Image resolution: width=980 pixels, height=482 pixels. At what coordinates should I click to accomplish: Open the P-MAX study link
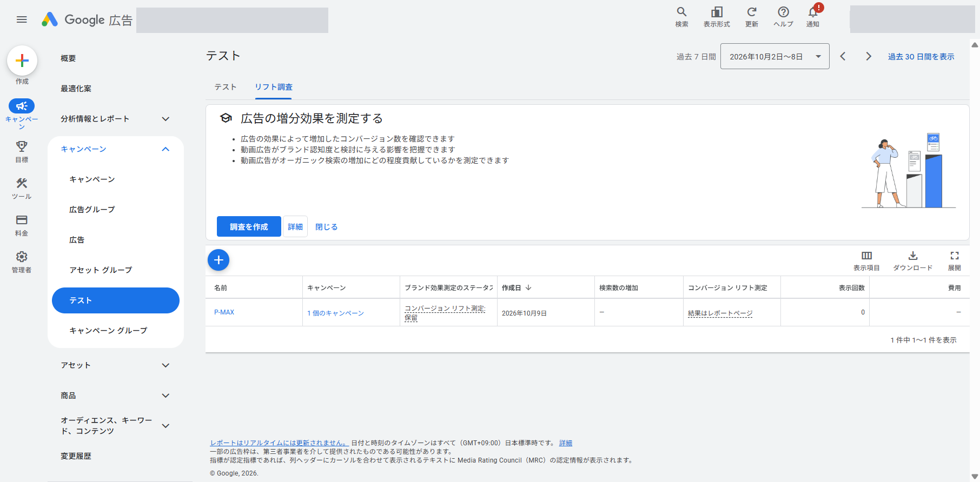224,312
